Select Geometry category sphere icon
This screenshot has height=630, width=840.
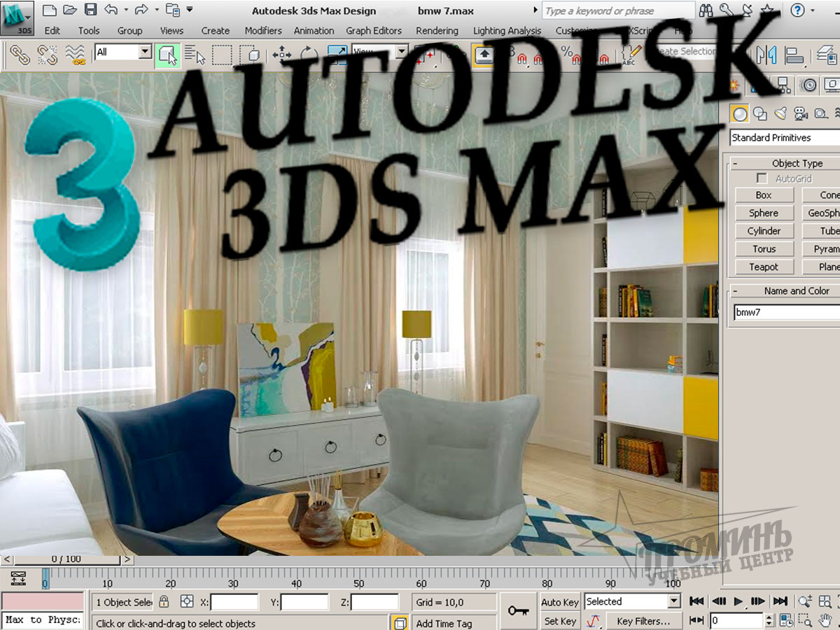point(740,113)
